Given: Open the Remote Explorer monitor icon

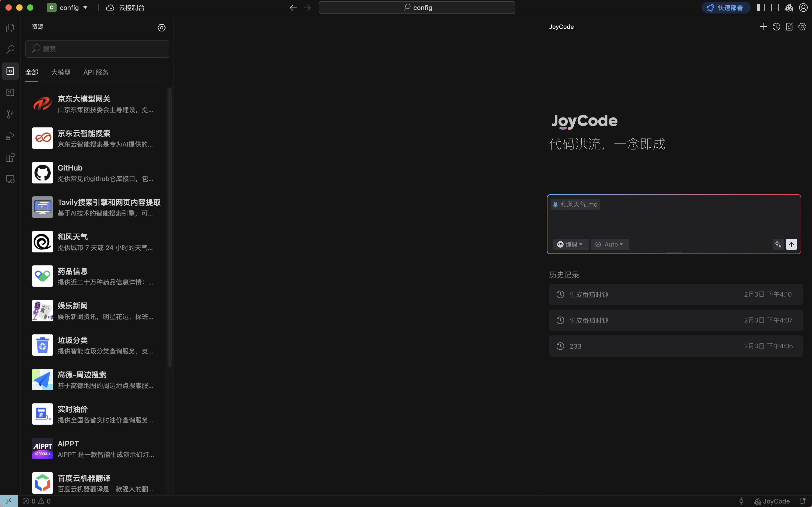Looking at the screenshot, I should (11, 179).
